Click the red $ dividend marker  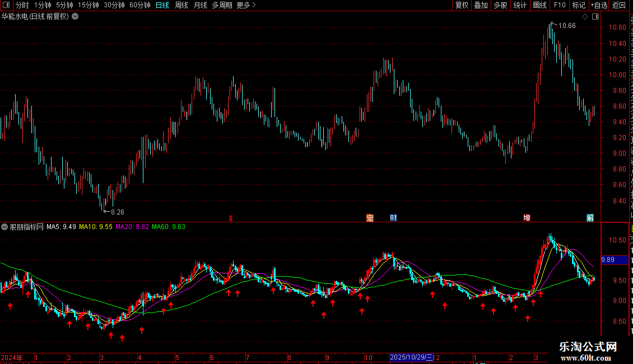coord(230,218)
